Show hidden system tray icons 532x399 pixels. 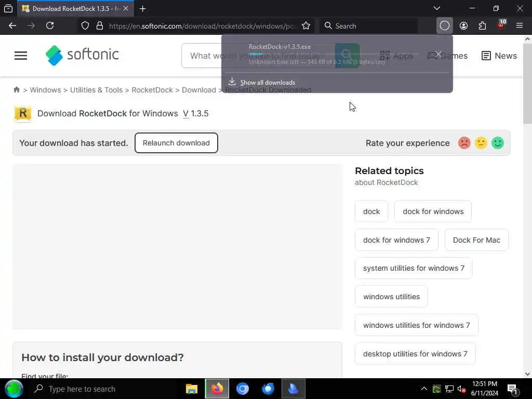(x=424, y=389)
